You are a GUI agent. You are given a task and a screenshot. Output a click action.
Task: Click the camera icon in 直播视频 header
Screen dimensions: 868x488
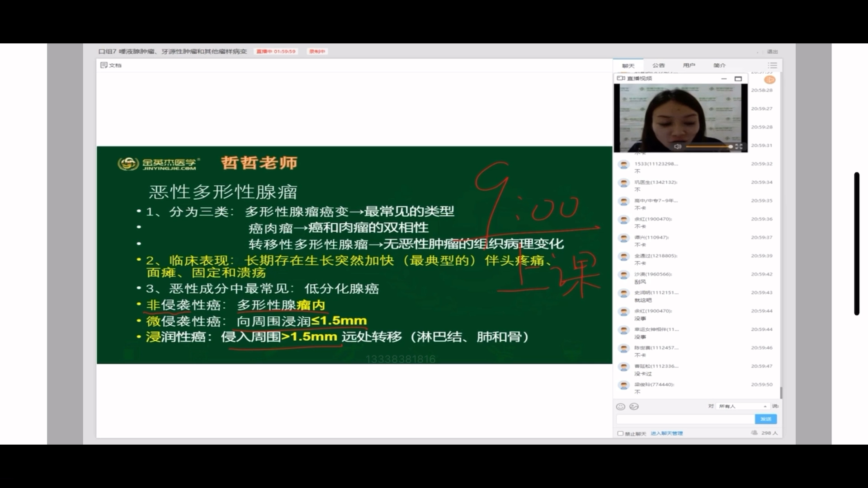(621, 78)
